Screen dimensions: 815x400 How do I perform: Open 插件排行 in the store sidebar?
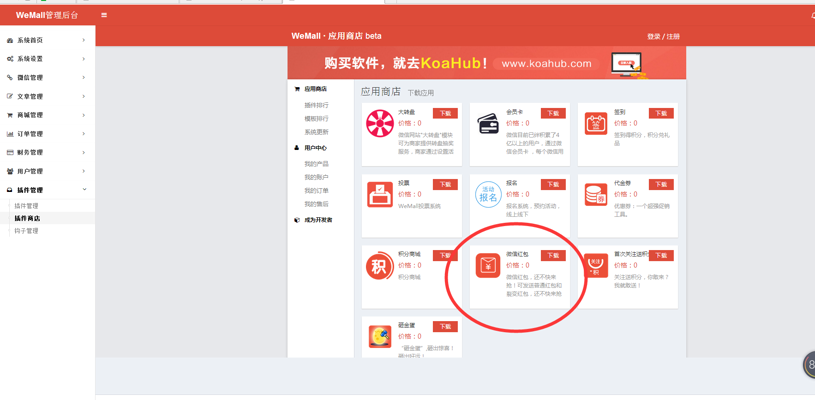317,105
